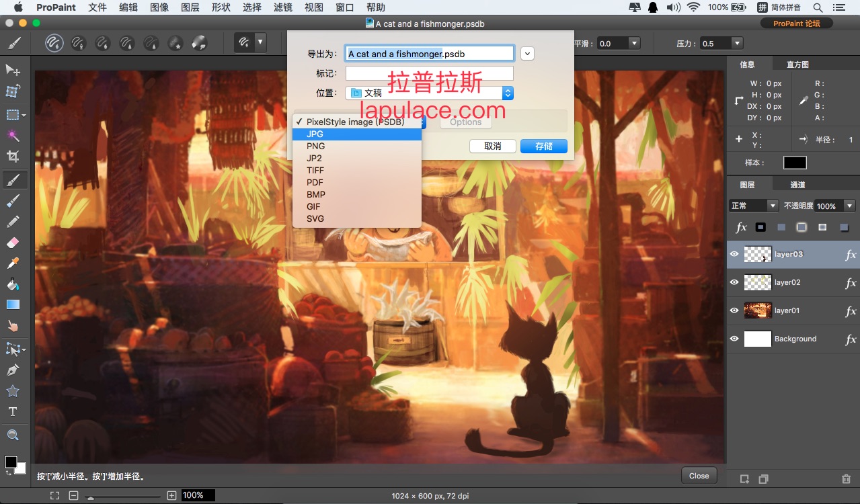Click the duplicate layer icon
Screen dimensions: 860x504
click(x=763, y=479)
